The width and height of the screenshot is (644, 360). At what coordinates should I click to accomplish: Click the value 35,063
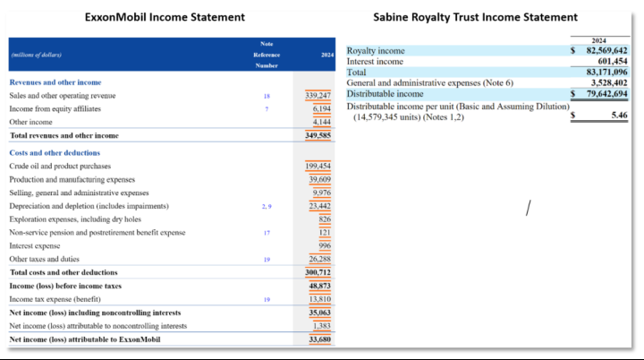320,313
